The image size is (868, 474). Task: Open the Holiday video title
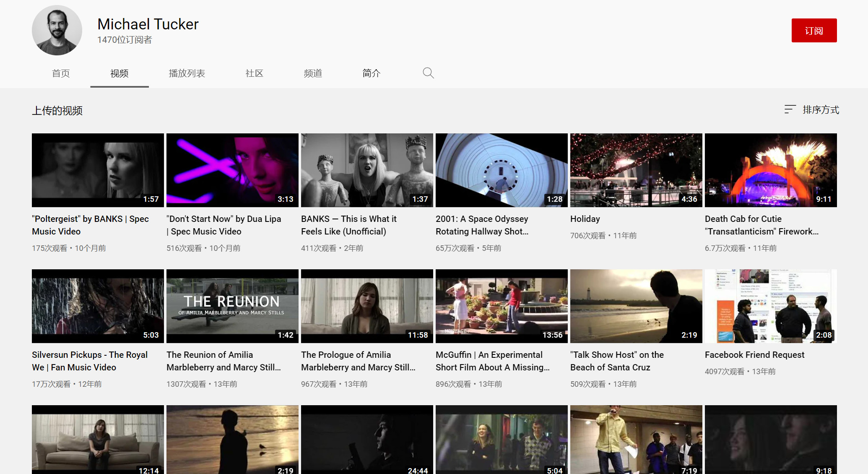click(x=585, y=219)
